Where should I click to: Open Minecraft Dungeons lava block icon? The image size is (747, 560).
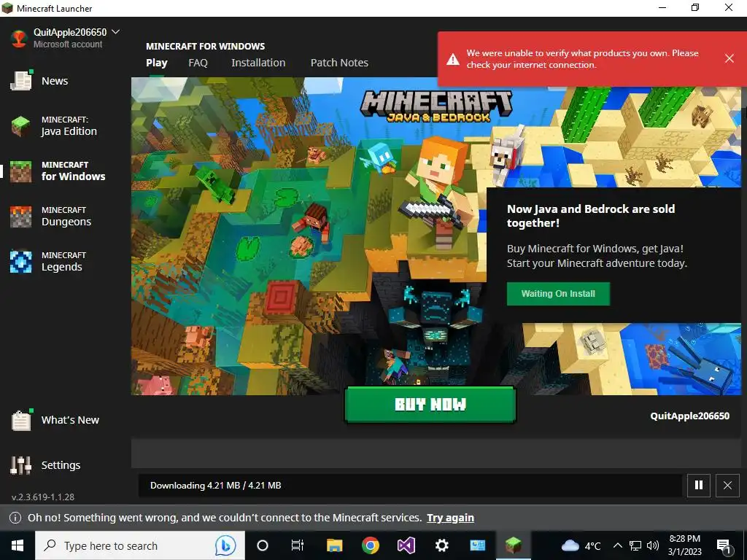click(21, 217)
